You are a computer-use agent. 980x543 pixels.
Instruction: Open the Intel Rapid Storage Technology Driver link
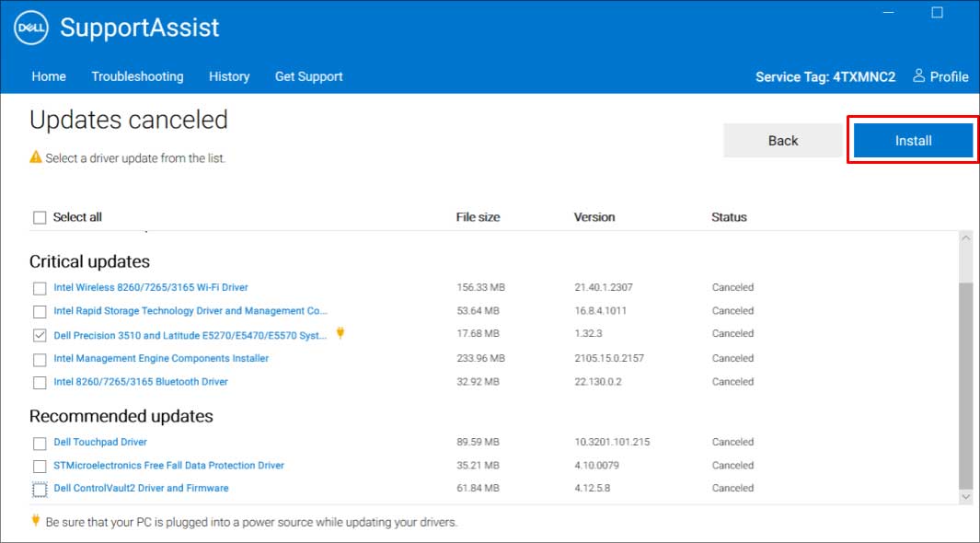190,311
